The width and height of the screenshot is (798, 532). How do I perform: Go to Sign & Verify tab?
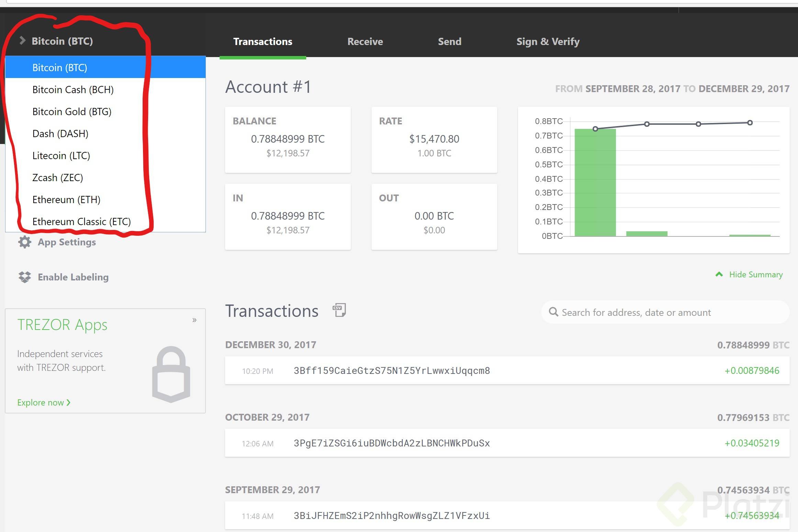click(548, 42)
